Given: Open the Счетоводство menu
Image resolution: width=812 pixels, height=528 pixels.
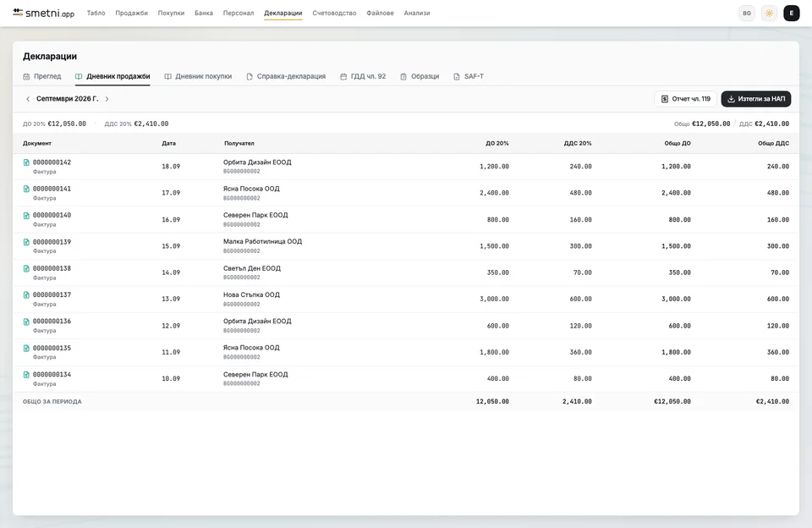Looking at the screenshot, I should point(334,13).
